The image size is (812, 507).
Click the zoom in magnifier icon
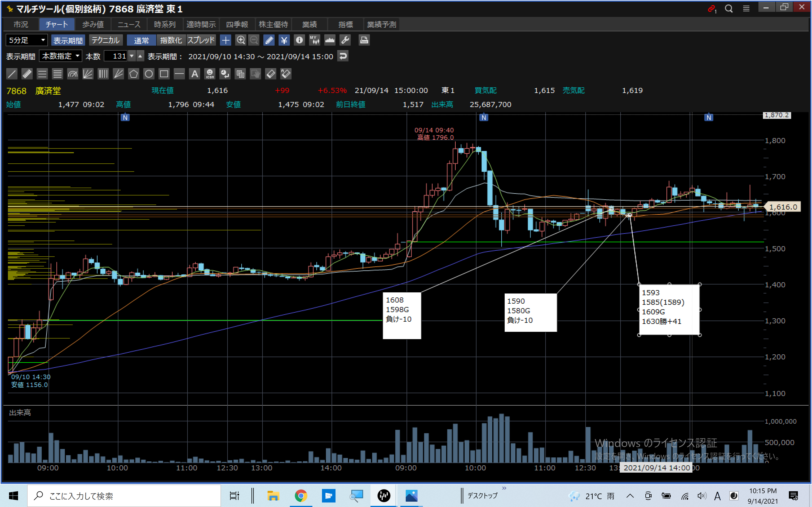pyautogui.click(x=240, y=40)
